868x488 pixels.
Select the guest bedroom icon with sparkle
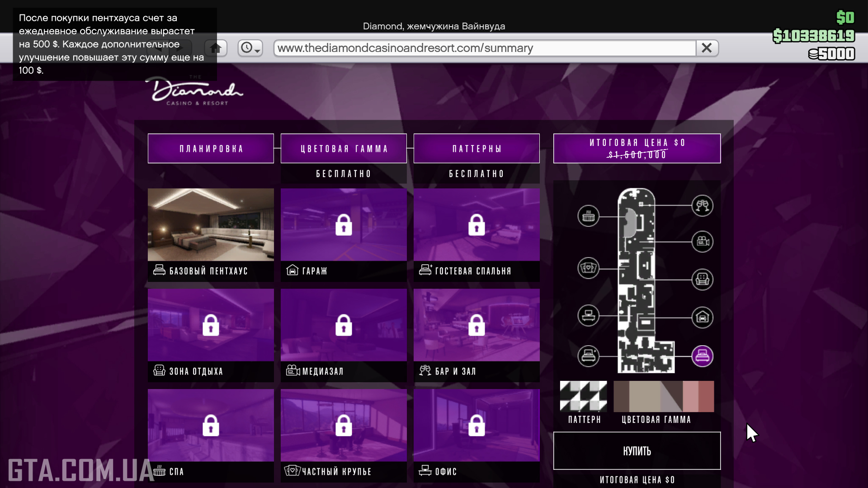588,356
